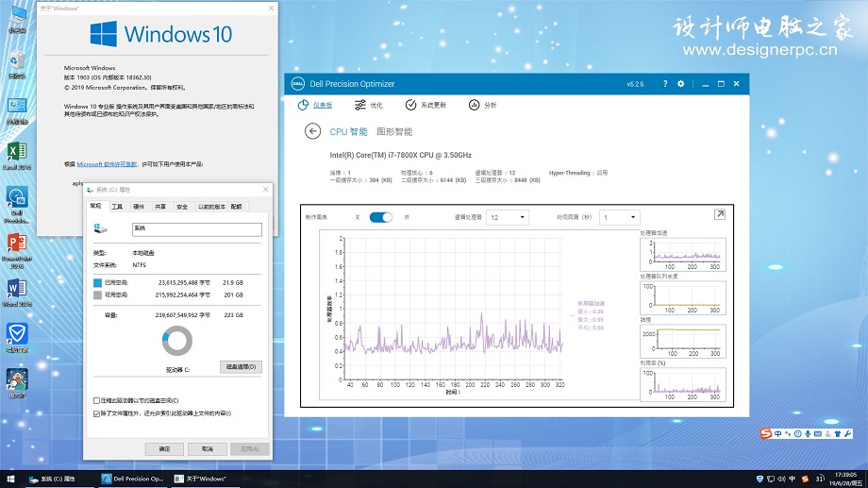Click Sogou S icon in system tray

(x=805, y=479)
